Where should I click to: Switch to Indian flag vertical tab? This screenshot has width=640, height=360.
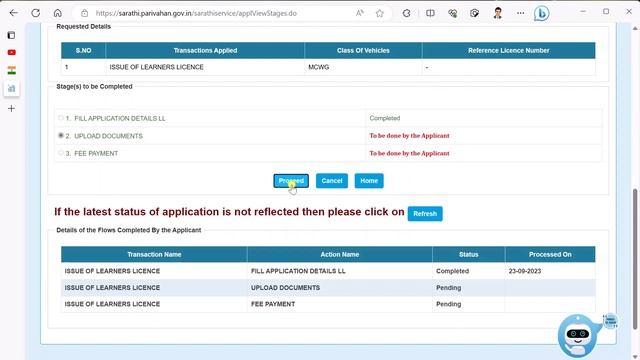click(11, 70)
